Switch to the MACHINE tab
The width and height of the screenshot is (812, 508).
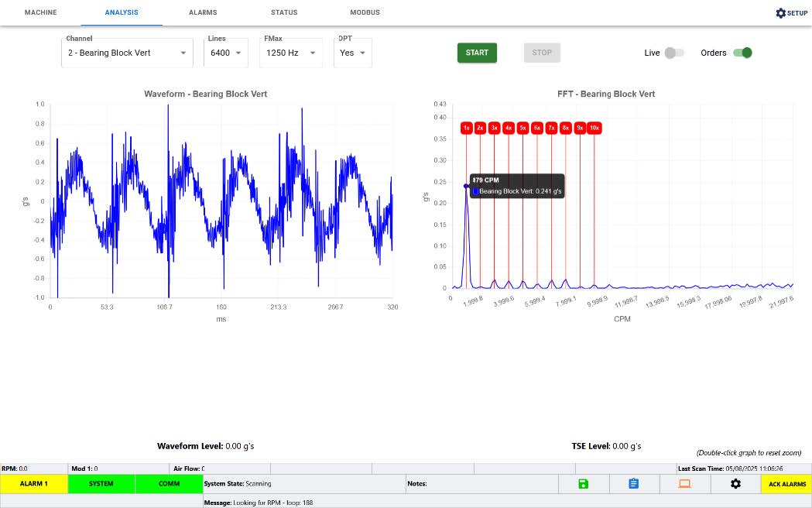tap(40, 12)
